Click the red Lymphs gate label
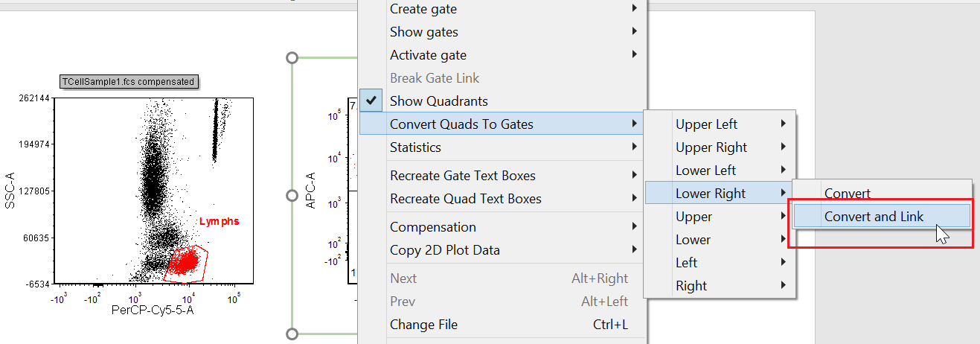Screen dimensions: 980x344 click(219, 222)
